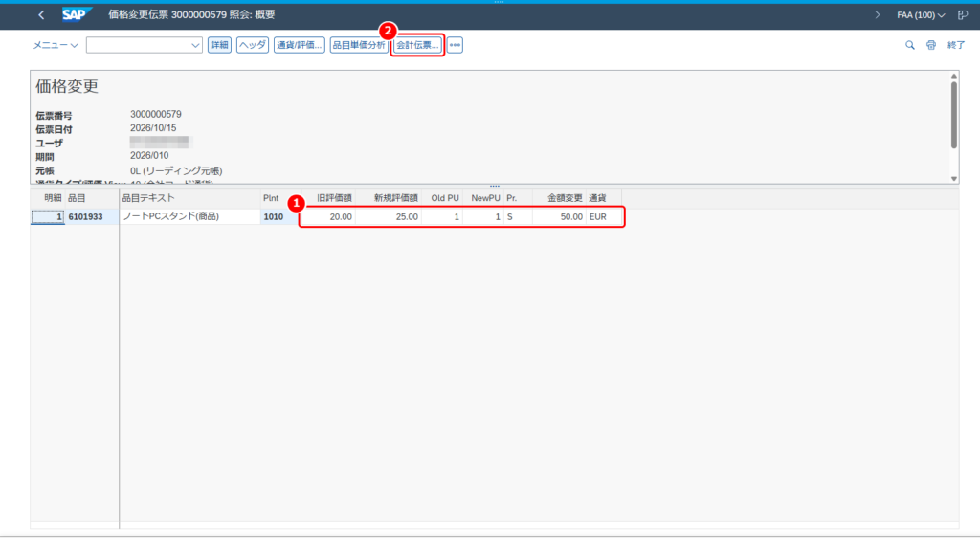Click header panel scroll down arrow
Image resolution: width=980 pixels, height=539 pixels.
click(954, 179)
